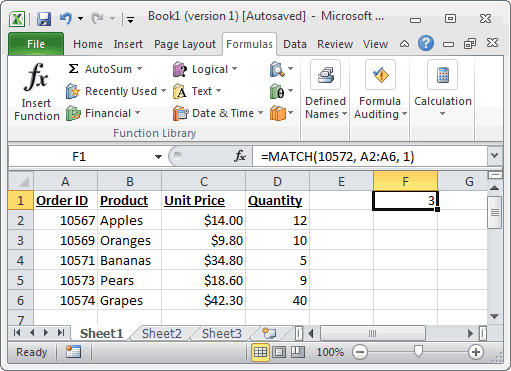Open Lookup & Reference magnifier book icon
Screen dimensions: 511x371
click(277, 69)
